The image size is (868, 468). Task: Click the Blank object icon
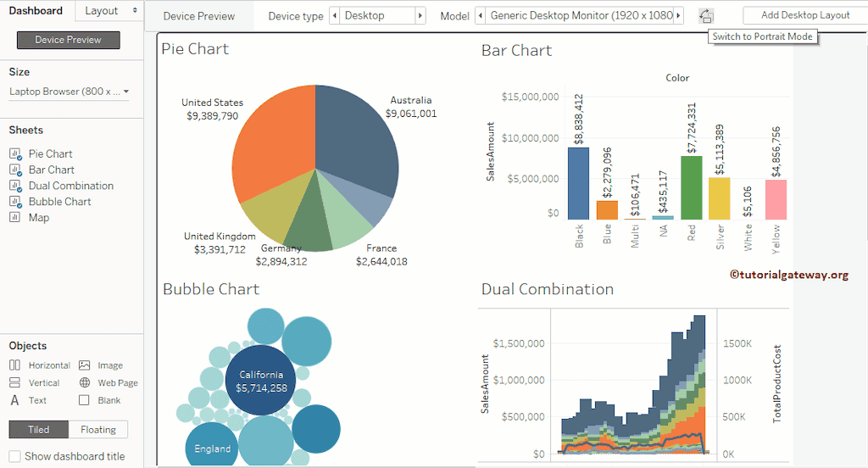click(85, 400)
